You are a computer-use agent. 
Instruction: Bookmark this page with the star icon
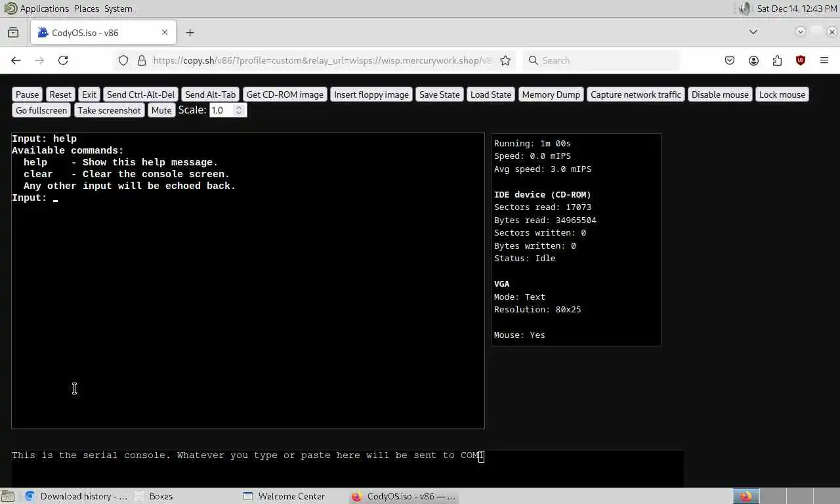505,60
